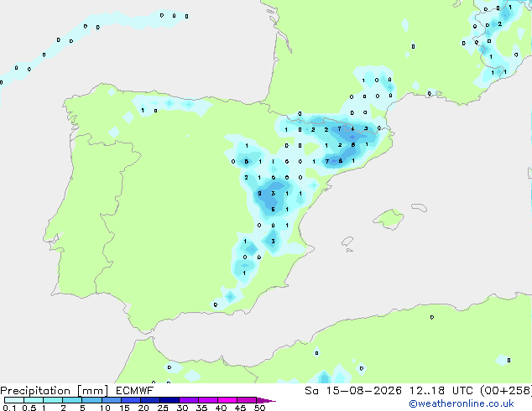Image resolution: width=532 pixels, height=411 pixels.
Task: Select the "10" legend scale label
Action: pos(105,408)
